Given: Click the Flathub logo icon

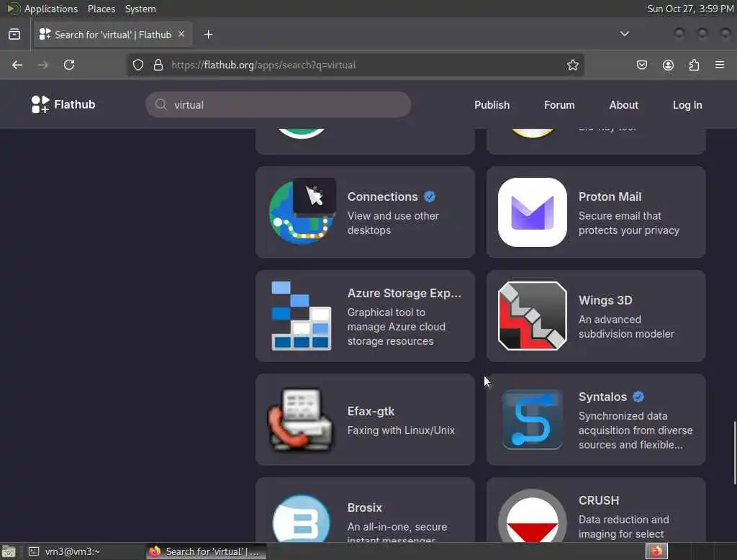Looking at the screenshot, I should click(40, 104).
